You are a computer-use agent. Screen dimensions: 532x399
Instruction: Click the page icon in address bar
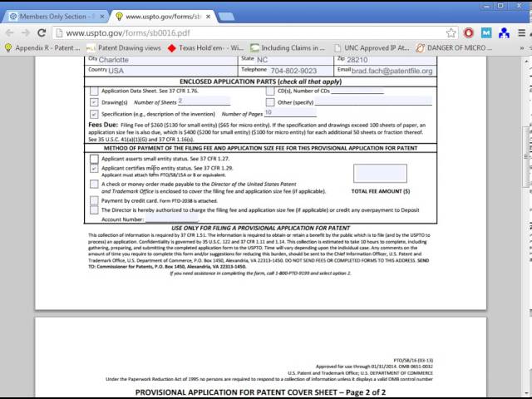tap(59, 33)
